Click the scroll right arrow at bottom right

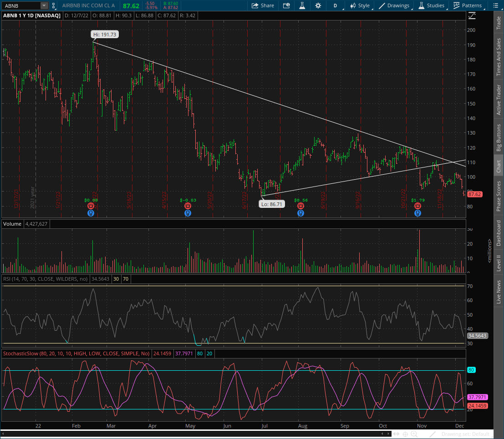coord(389,434)
